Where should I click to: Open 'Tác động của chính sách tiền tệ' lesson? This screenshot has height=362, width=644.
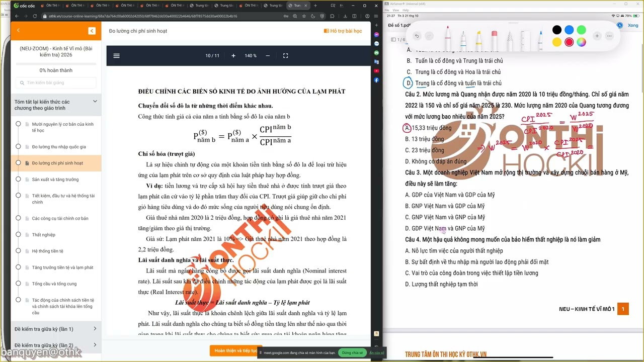pos(63,306)
